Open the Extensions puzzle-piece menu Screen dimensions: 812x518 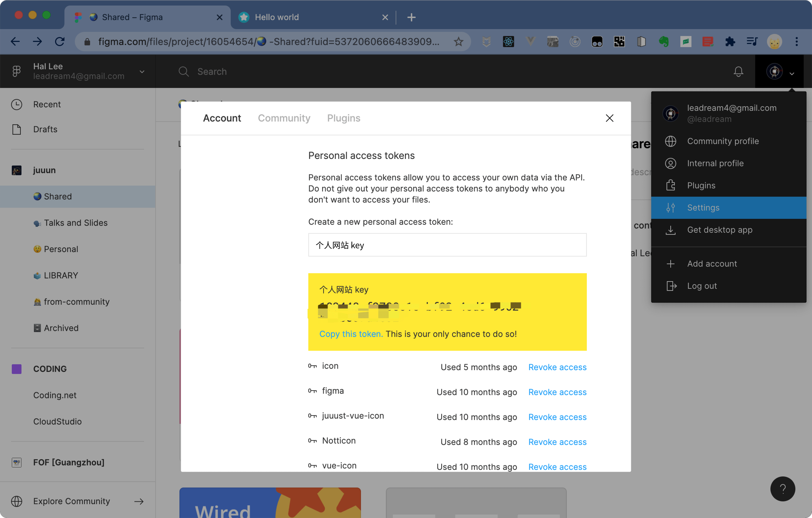point(730,41)
